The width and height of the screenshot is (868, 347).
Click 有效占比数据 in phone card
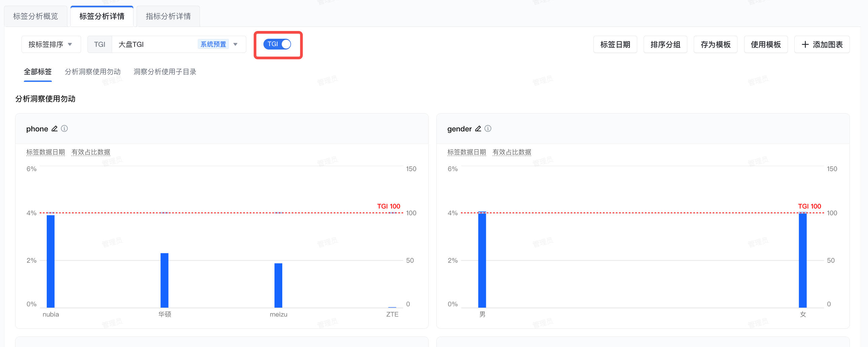point(91,152)
